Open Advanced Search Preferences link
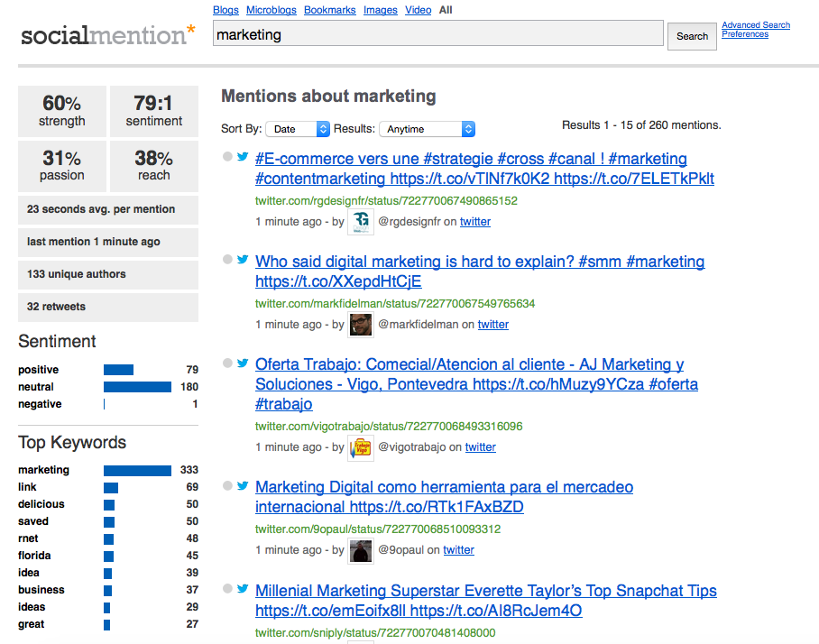The image size is (819, 644). click(756, 29)
